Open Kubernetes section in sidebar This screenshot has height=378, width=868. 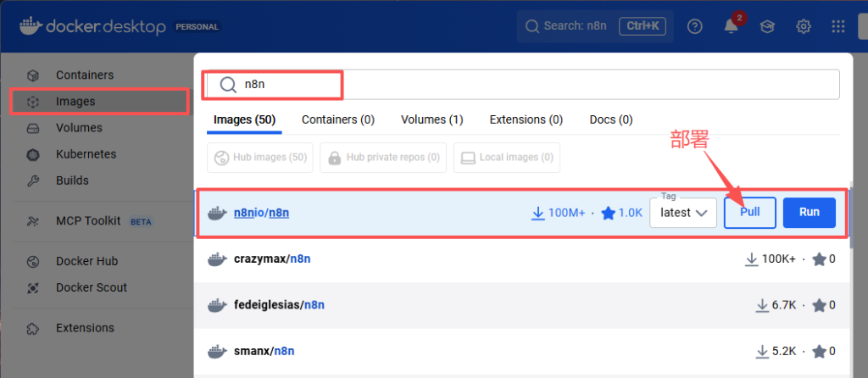[86, 154]
